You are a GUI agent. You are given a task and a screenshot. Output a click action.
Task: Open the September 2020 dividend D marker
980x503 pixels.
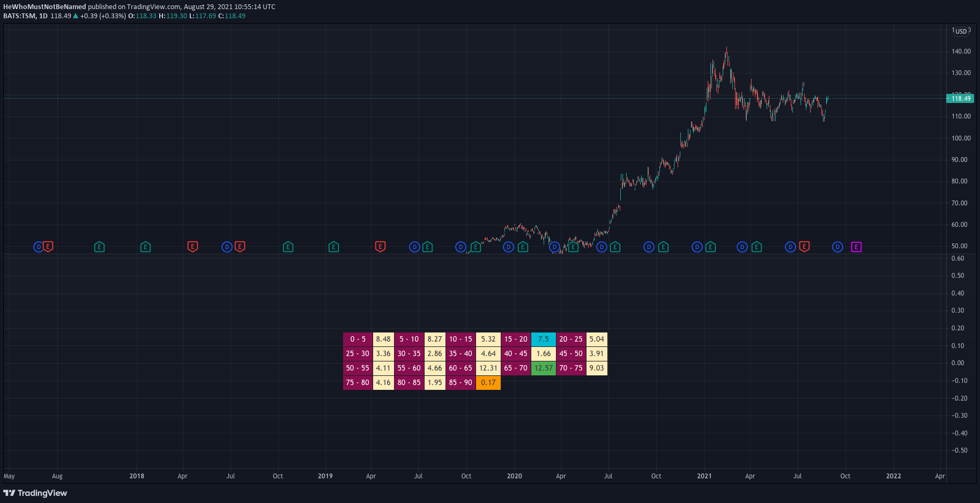click(649, 247)
